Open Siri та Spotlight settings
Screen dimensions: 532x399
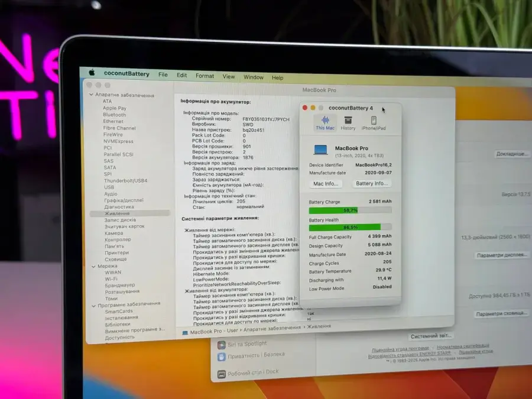[244, 343]
